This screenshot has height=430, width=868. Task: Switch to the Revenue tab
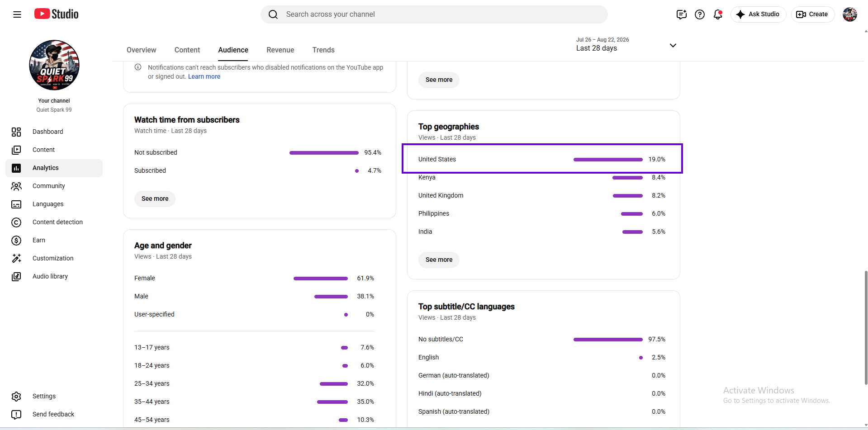click(280, 50)
